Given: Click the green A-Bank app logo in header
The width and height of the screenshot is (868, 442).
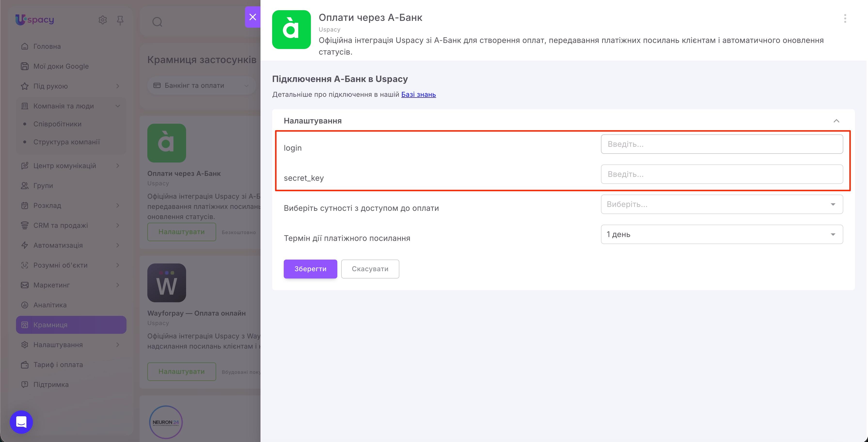Looking at the screenshot, I should (x=292, y=30).
